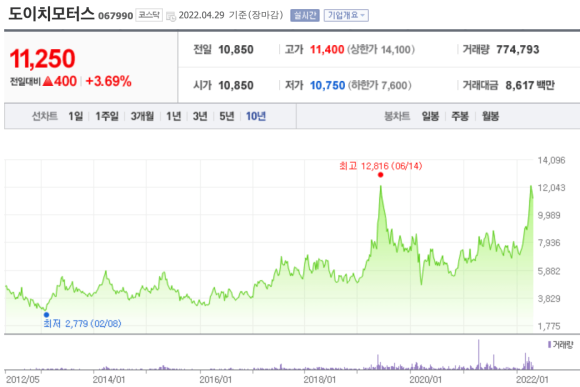Viewport: 580px width, 387px height.
Task: Select the 5년 line chart period
Action: click(227, 116)
